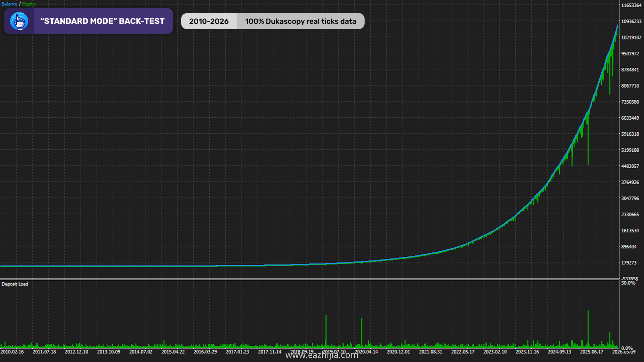Click the 6633449 y-axis value
644x362 pixels.
point(630,118)
